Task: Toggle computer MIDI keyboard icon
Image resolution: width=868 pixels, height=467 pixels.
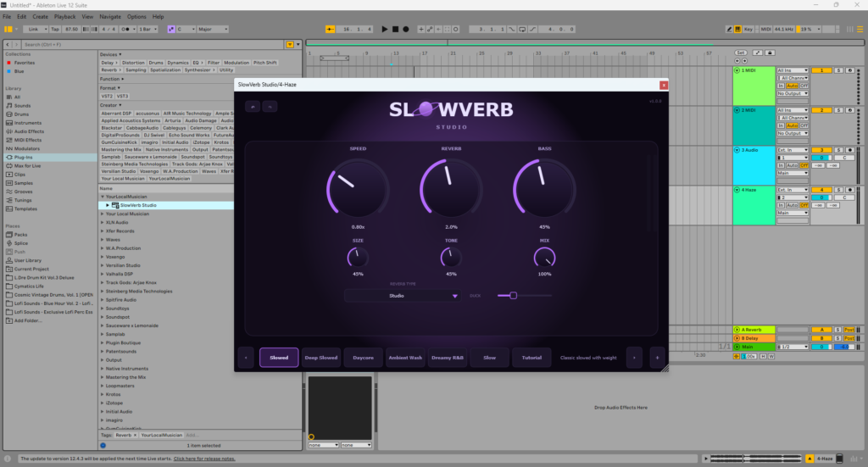Action: click(x=738, y=30)
